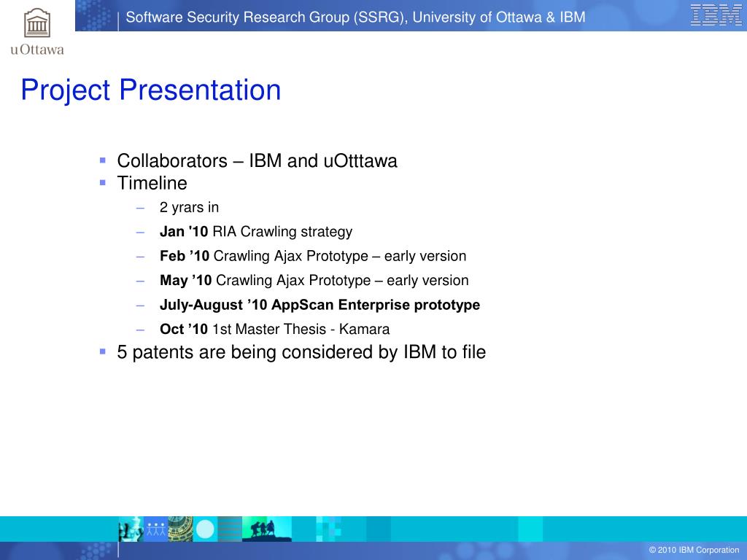Screen dimensions: 747x560
Task: Select the header text 'Software Security Research Group (SSRG)'
Action: 267,17
